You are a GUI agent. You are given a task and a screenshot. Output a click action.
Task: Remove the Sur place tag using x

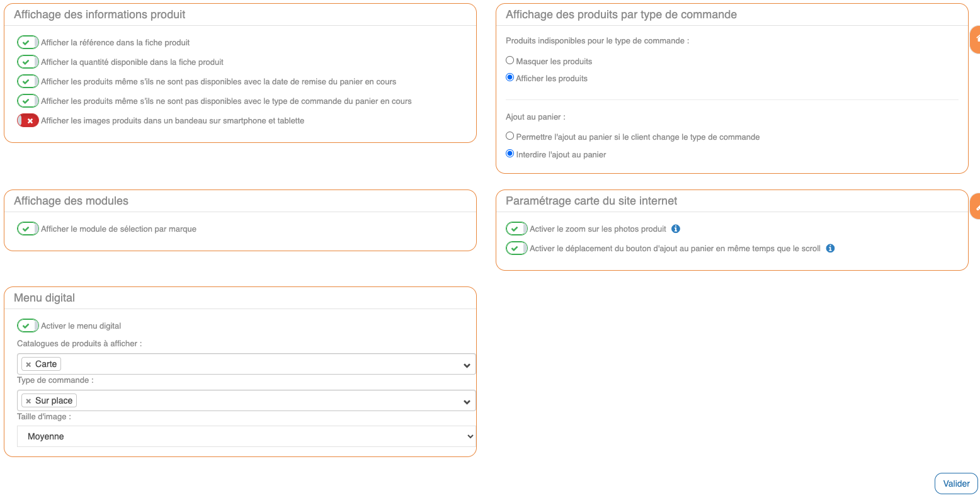click(x=28, y=401)
